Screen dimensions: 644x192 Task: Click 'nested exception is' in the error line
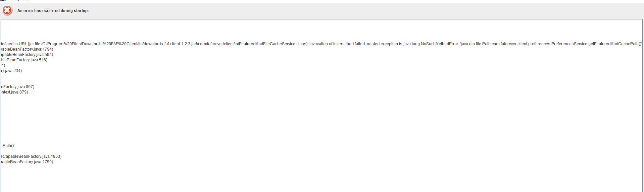(384, 44)
